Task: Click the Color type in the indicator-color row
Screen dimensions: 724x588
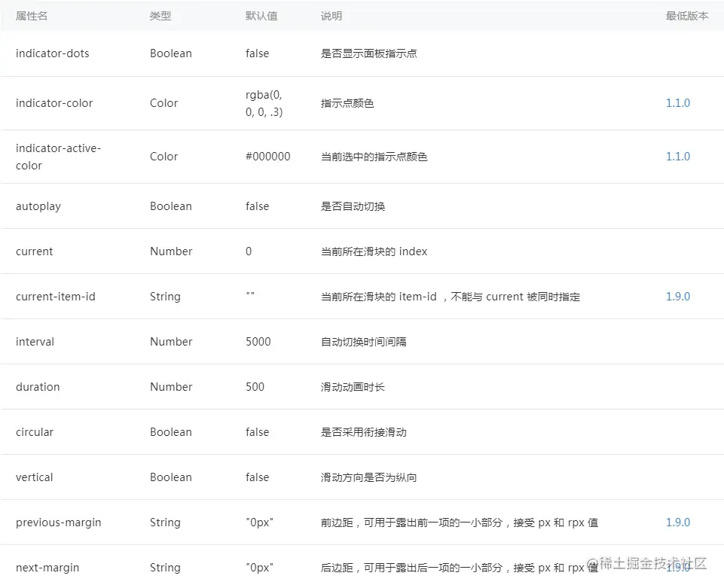Action: (x=163, y=103)
